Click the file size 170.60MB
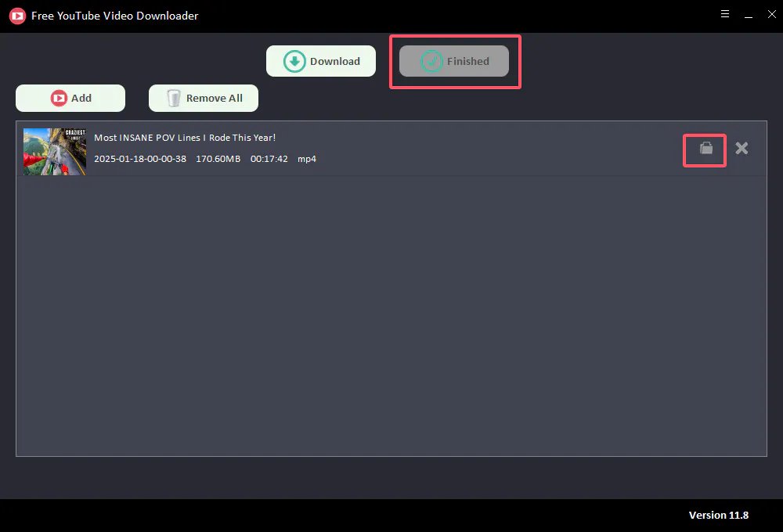Viewport: 783px width, 532px height. pyautogui.click(x=218, y=159)
